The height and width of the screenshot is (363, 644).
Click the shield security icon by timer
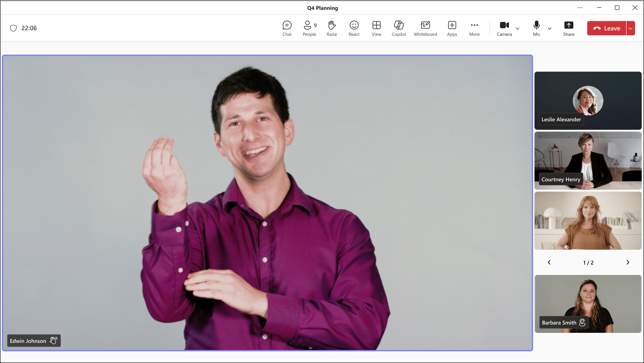point(13,28)
